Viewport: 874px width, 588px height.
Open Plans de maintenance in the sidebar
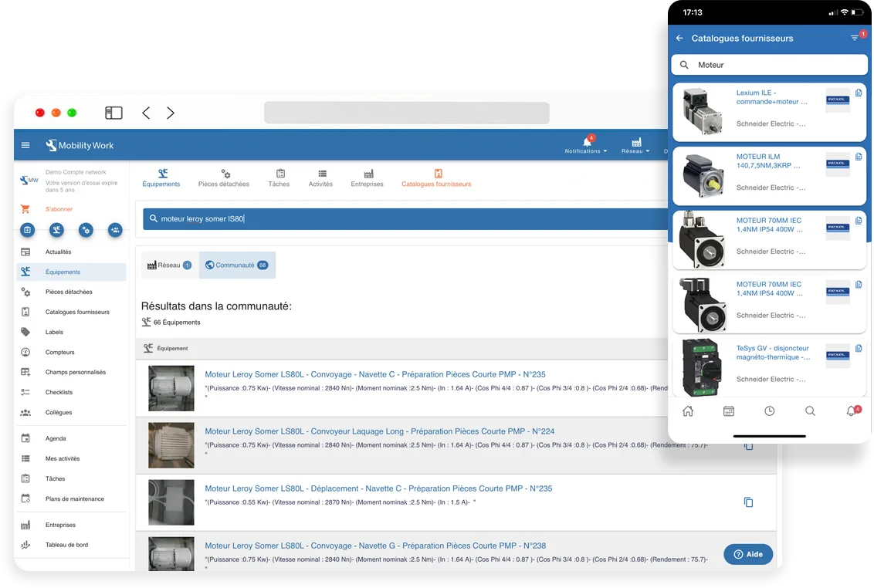(72, 498)
